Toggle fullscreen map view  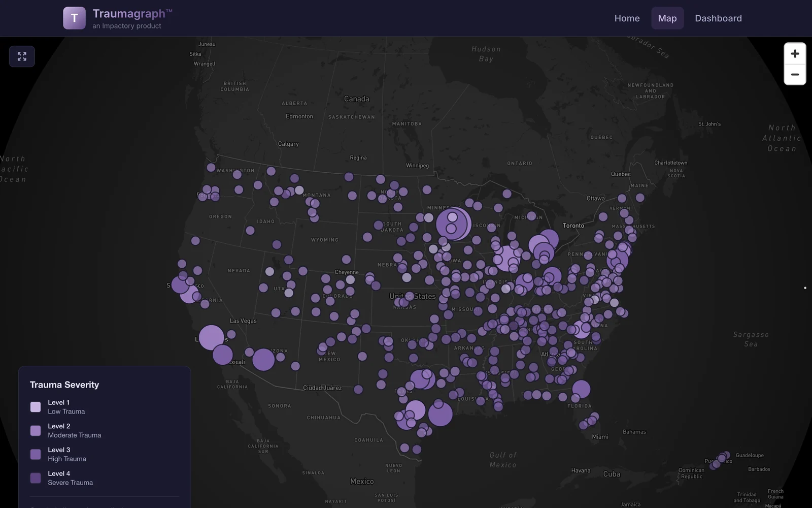pyautogui.click(x=22, y=56)
